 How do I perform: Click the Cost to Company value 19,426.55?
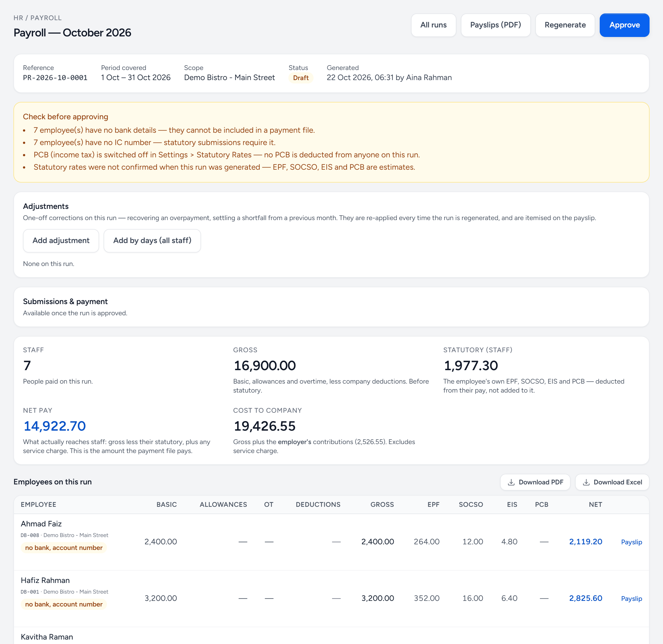click(x=265, y=426)
